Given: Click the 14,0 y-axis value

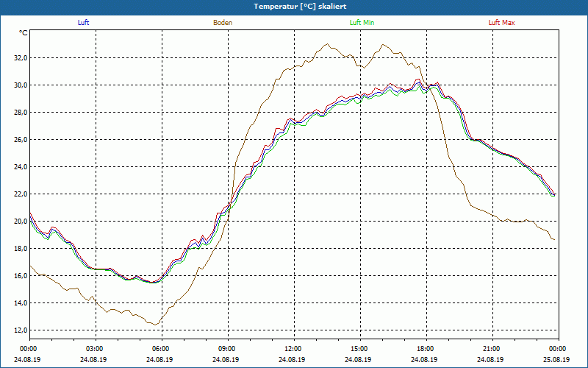Looking at the screenshot, I should (21, 303).
